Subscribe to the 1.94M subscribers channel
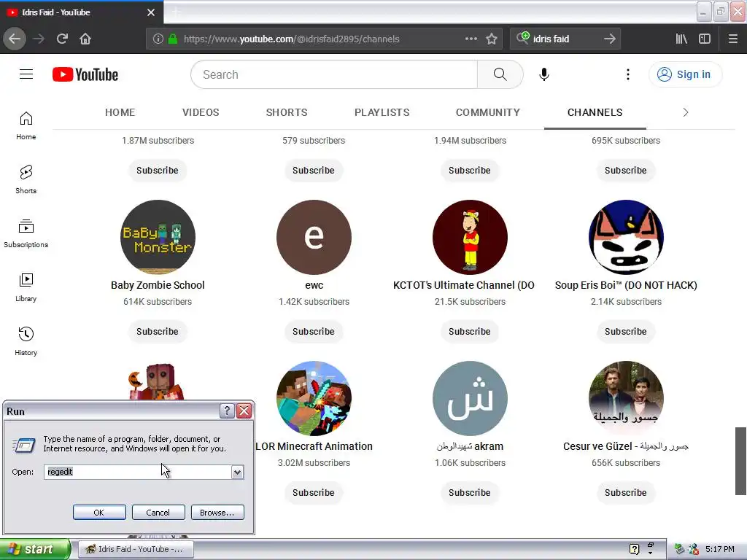This screenshot has height=560, width=747. (x=470, y=171)
